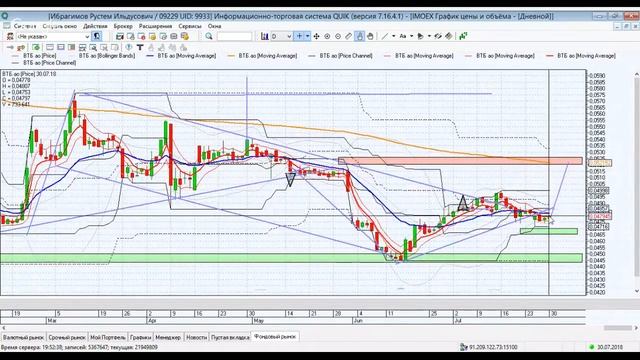The width and height of the screenshot is (640, 360).
Task: Toggle the highlighted pointer tool
Action: point(359,36)
